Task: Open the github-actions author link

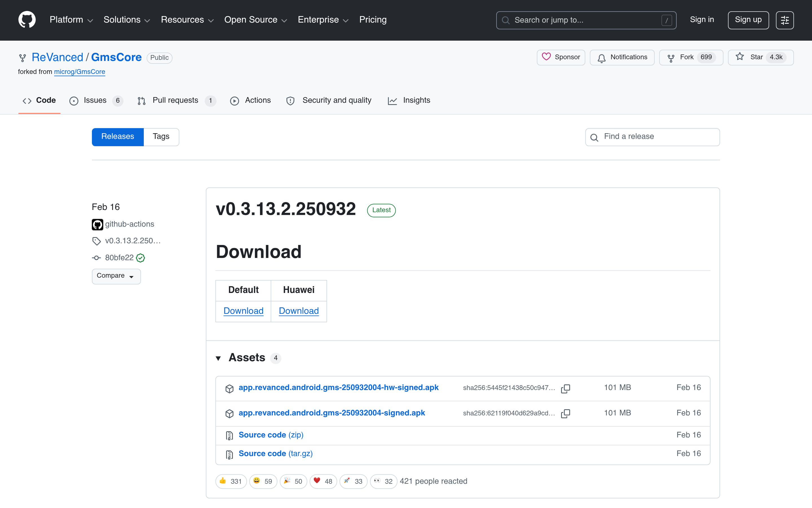Action: click(129, 224)
